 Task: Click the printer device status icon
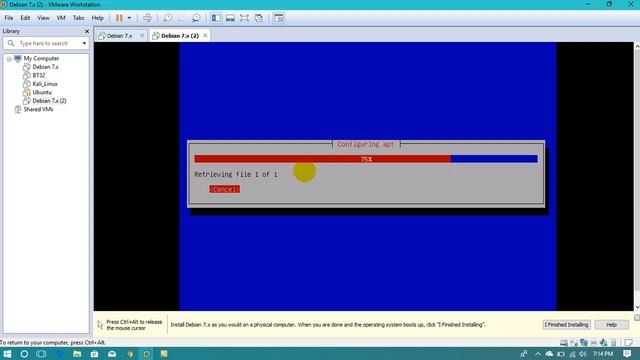594,343
